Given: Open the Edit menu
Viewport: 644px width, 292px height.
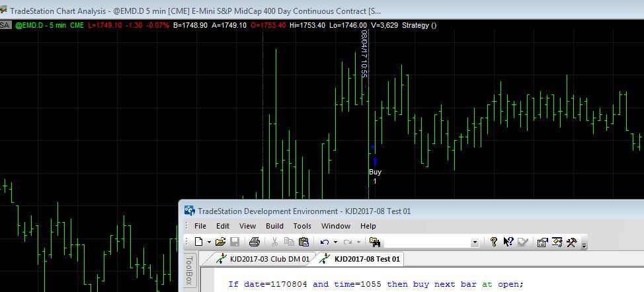Looking at the screenshot, I should (223, 226).
